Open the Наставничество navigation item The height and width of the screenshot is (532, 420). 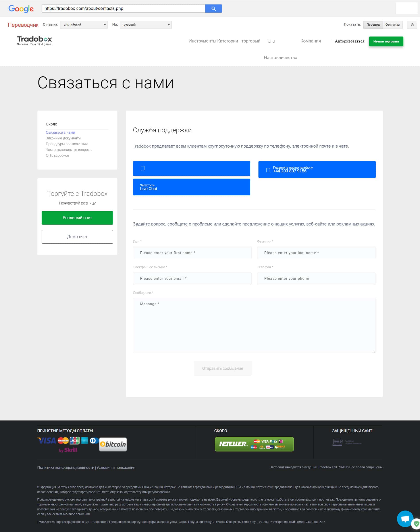click(280, 58)
